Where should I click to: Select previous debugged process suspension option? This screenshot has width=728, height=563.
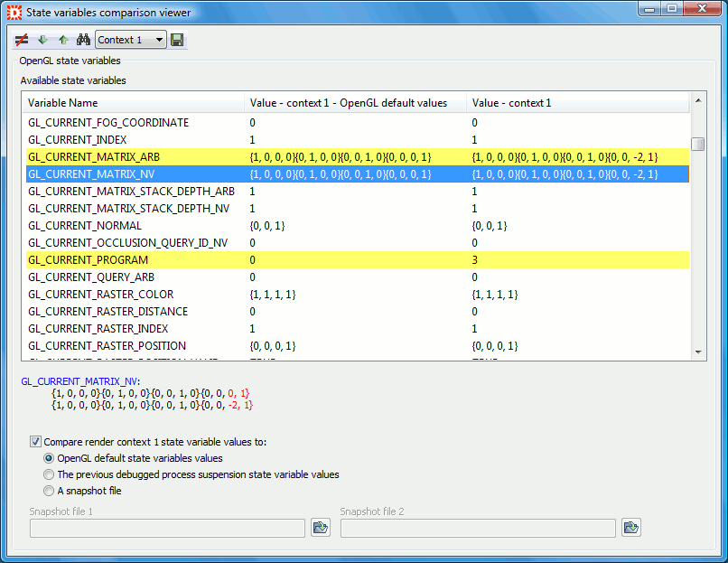49,474
